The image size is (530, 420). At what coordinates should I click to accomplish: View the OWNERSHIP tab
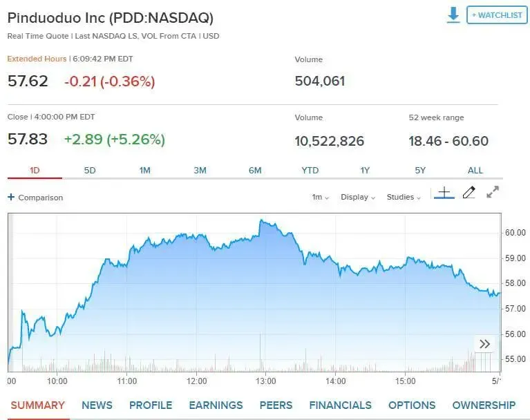[x=484, y=405]
